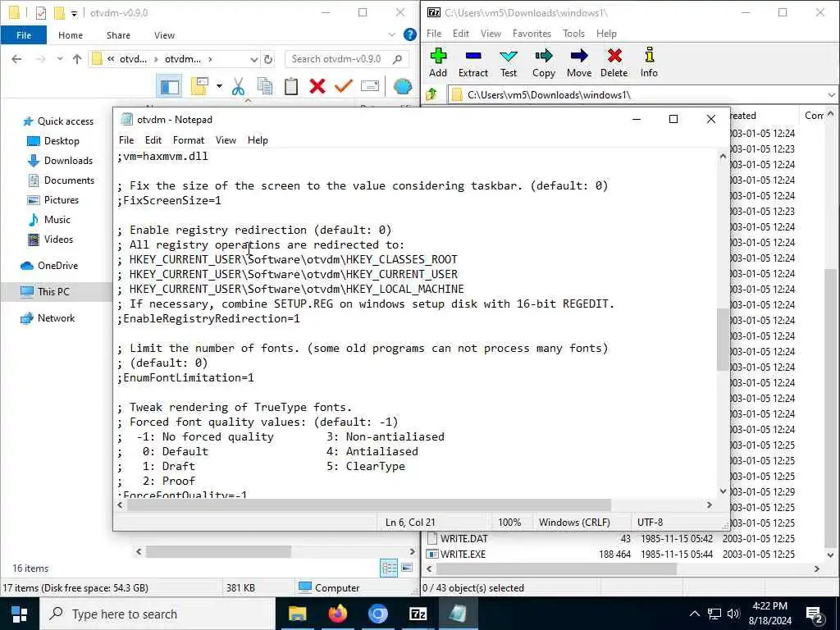
Task: Select WRITE.EXE in 7-Zip file list
Action: 463,554
